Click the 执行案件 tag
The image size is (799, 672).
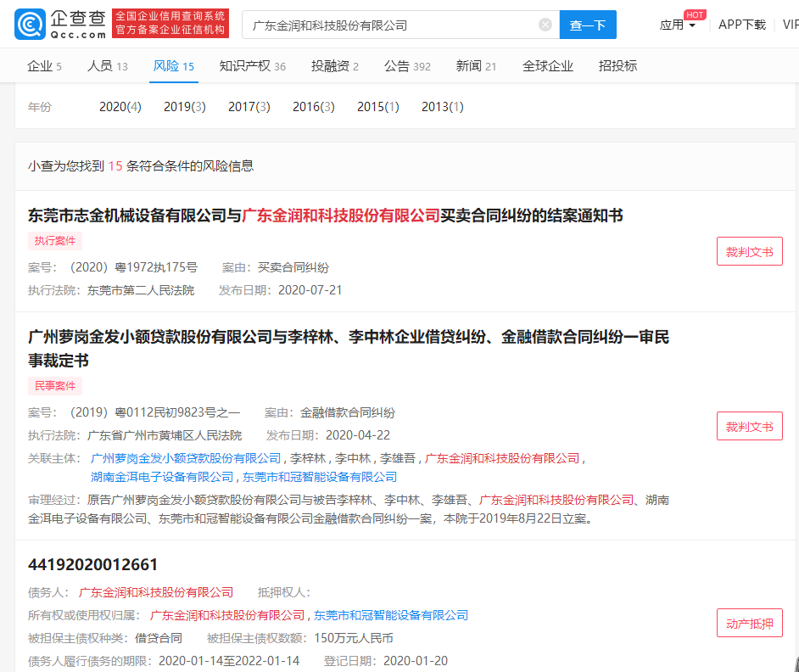[x=55, y=241]
